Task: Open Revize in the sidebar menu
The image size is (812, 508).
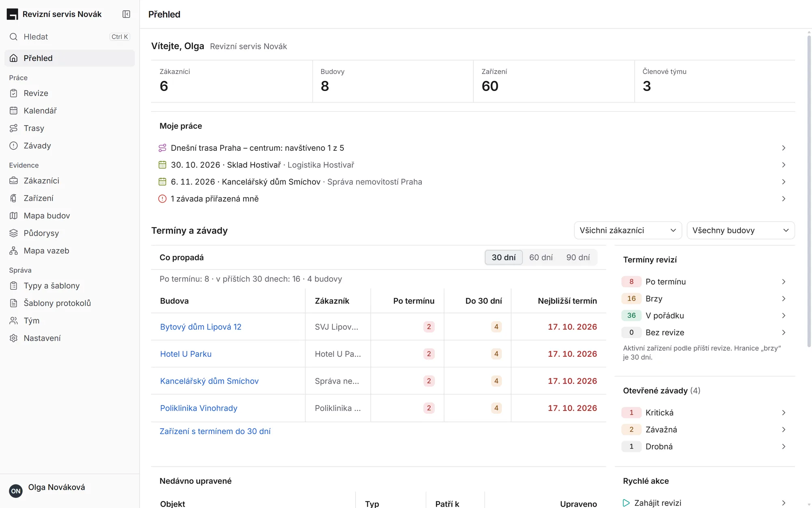Action: tap(69, 93)
